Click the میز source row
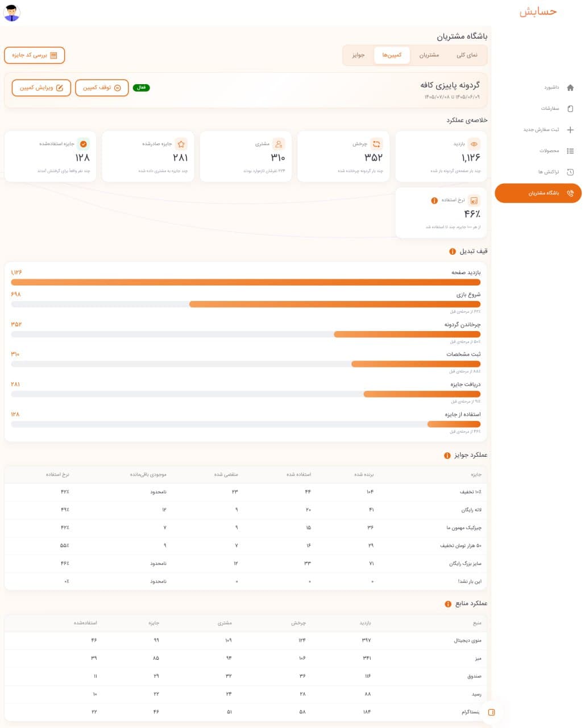 (x=246, y=659)
